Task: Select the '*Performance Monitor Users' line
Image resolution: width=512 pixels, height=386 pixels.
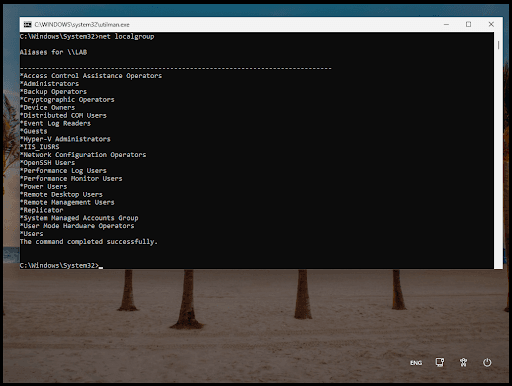Action: (x=71, y=179)
